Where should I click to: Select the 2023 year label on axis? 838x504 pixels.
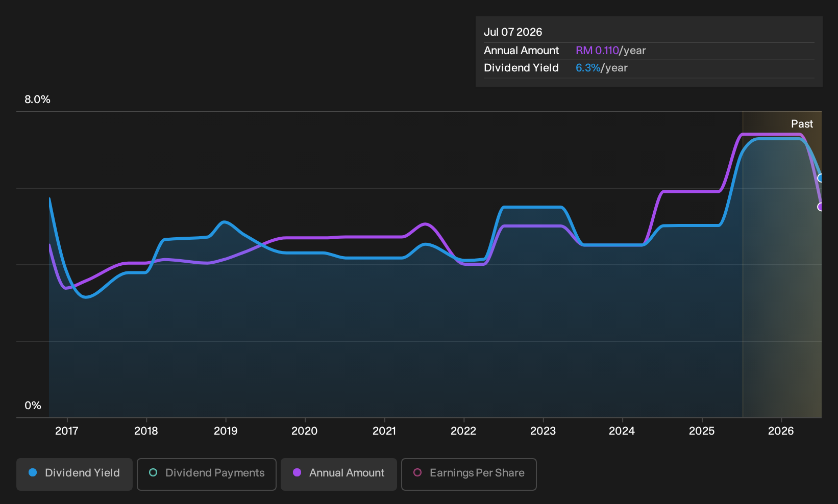[x=543, y=431]
